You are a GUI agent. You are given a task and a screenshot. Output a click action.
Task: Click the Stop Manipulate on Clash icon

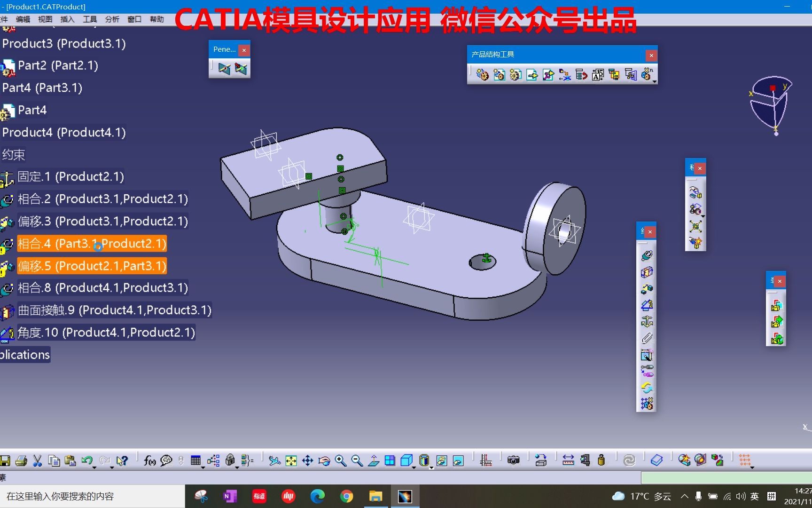[x=695, y=243]
